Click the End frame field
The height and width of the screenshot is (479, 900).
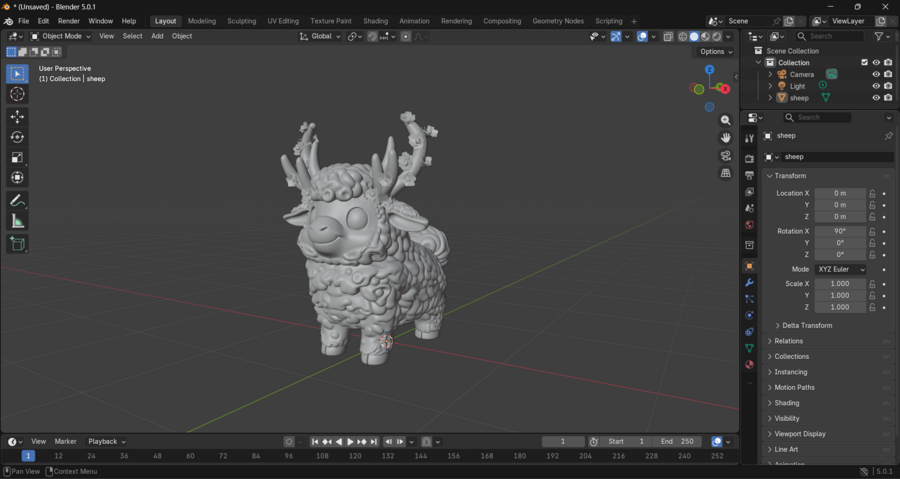point(677,441)
